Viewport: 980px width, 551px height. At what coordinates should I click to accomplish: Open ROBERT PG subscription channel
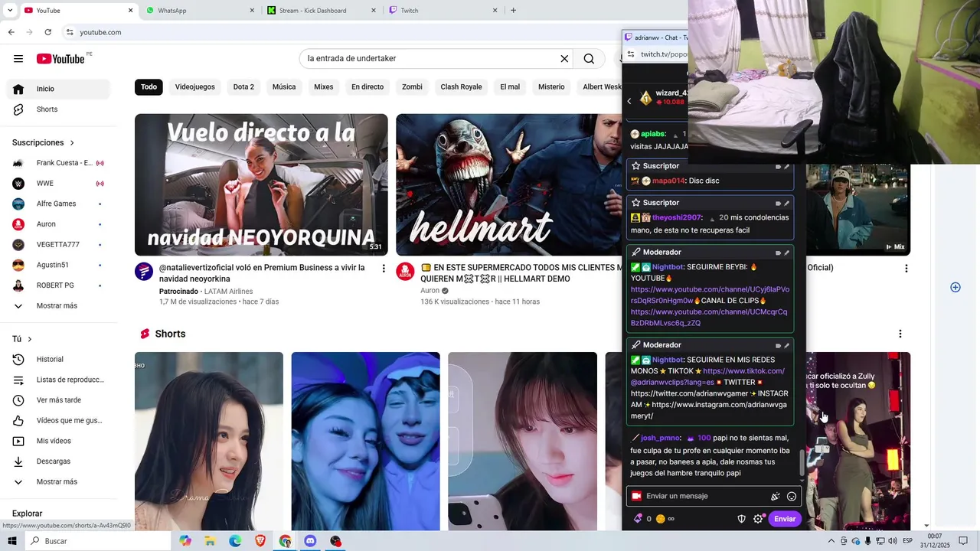tap(58, 285)
